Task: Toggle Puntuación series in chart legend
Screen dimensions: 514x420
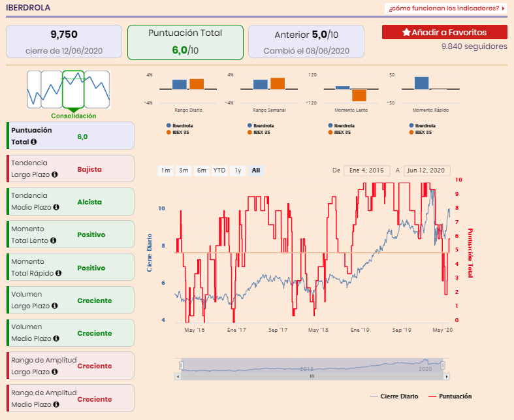Action: pyautogui.click(x=450, y=396)
